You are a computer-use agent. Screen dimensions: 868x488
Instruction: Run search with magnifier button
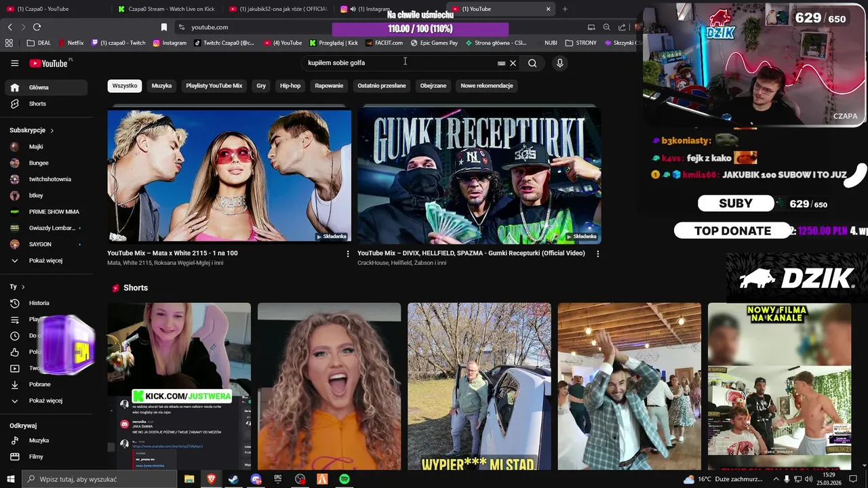(532, 63)
